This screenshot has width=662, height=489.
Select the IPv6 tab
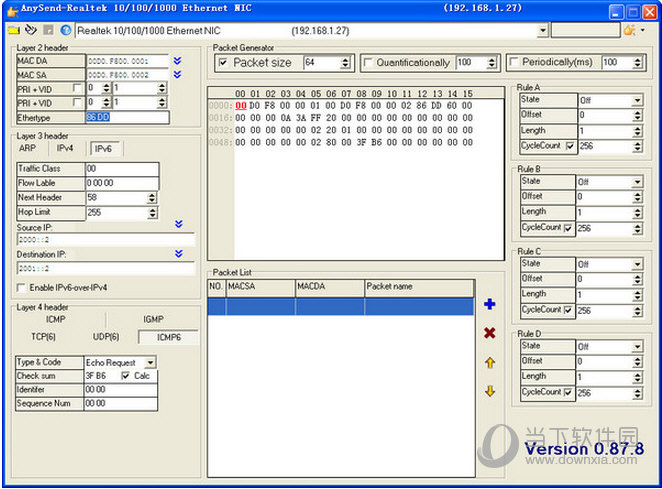click(x=103, y=149)
